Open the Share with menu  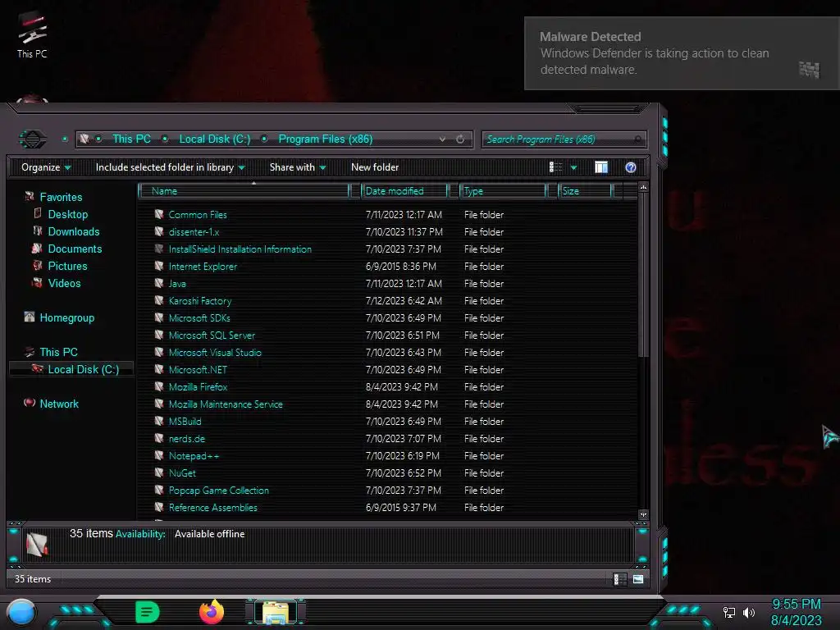[x=297, y=167]
